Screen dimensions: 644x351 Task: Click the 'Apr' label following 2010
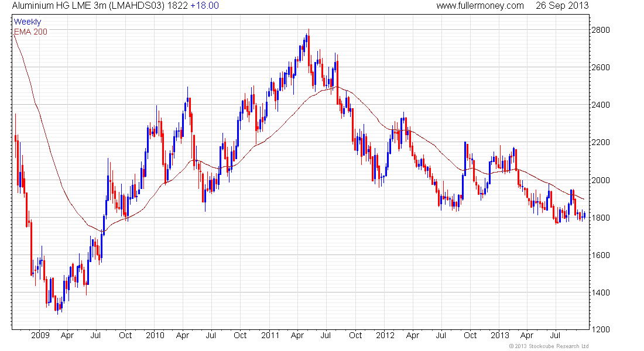pyautogui.click(x=182, y=336)
